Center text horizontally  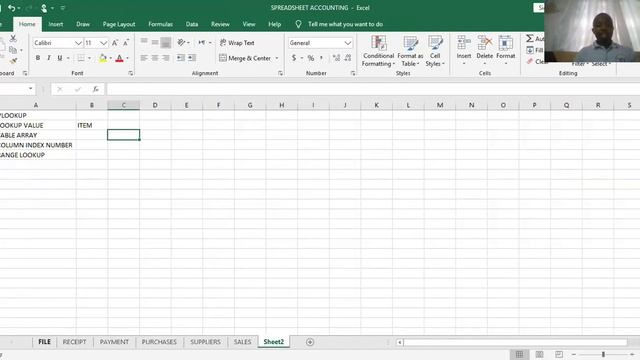click(155, 58)
